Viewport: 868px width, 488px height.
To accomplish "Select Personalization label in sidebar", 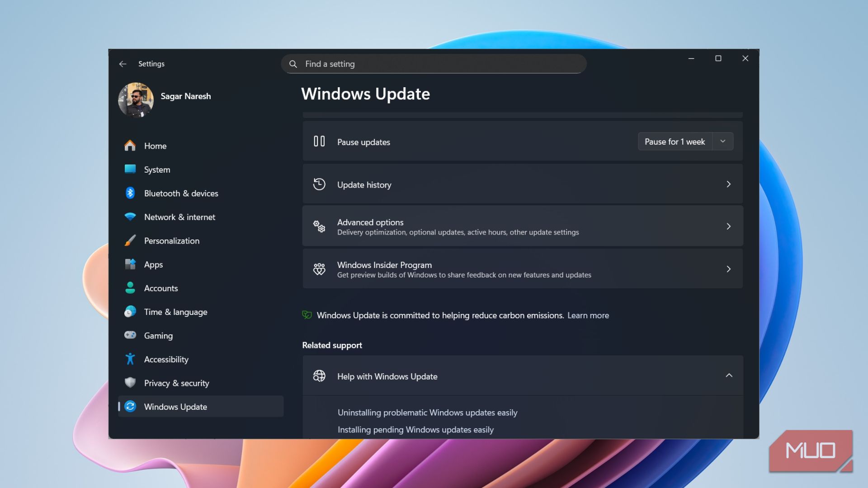I will [171, 241].
